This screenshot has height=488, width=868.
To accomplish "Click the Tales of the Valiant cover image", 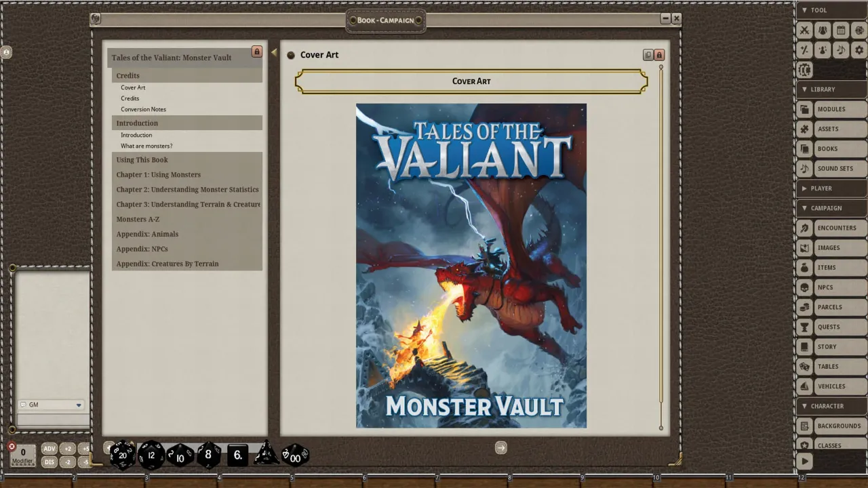I will pos(471,266).
